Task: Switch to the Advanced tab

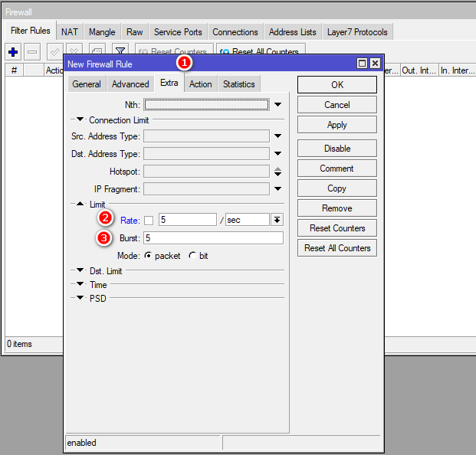Action: (x=130, y=84)
